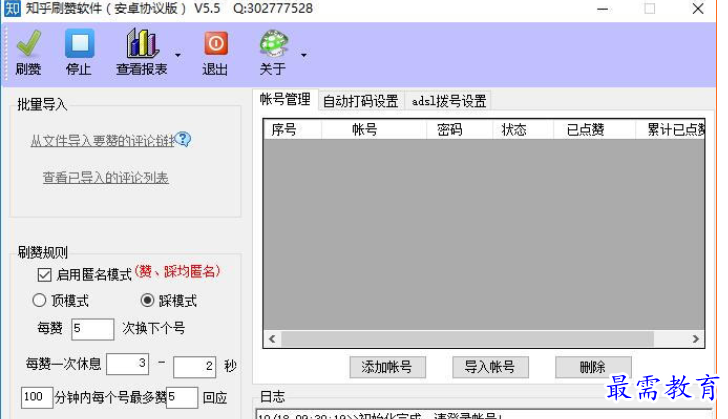This screenshot has width=728, height=419.
Task: Click the max likes field before 回应
Action: (x=182, y=398)
